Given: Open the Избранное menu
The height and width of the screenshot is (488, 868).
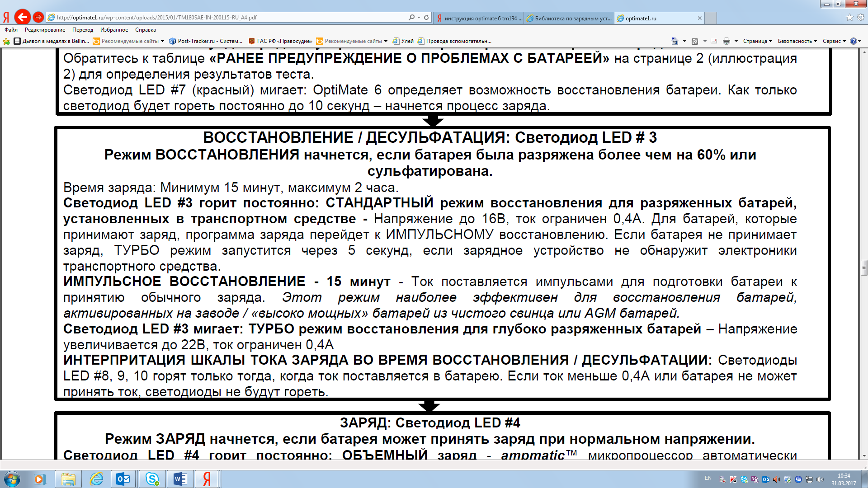Looking at the screenshot, I should pyautogui.click(x=114, y=30).
